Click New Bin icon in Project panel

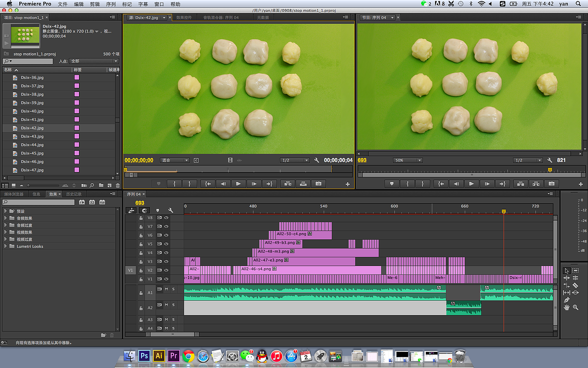[101, 185]
